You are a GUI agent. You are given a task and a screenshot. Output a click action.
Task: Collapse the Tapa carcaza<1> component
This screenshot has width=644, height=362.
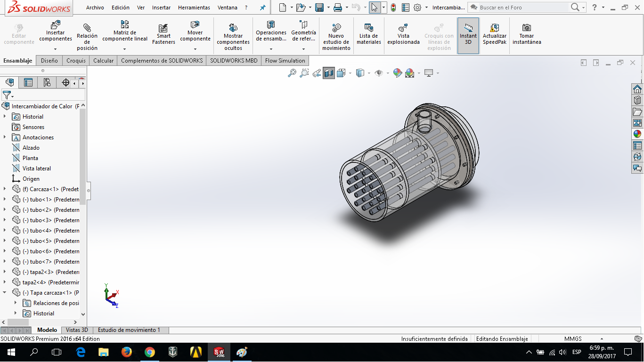point(5,293)
